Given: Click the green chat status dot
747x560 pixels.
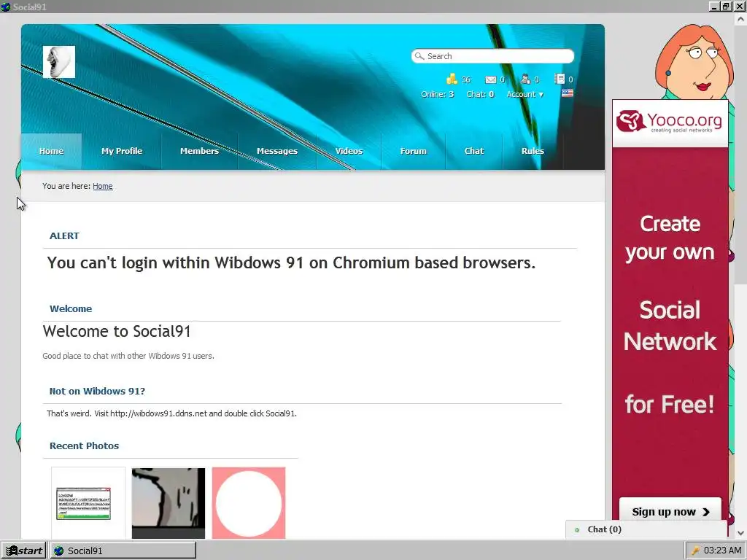Looking at the screenshot, I should pyautogui.click(x=577, y=529).
